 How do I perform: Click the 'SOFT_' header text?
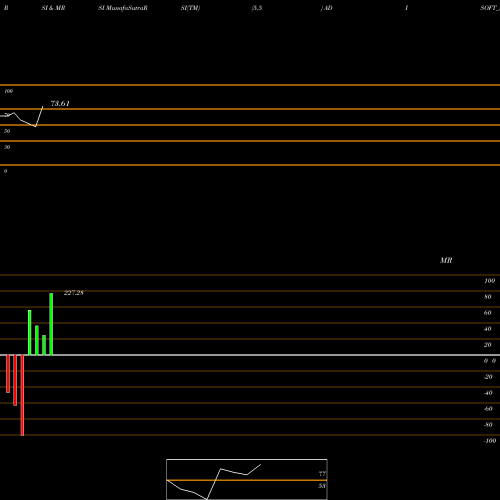(x=490, y=8)
